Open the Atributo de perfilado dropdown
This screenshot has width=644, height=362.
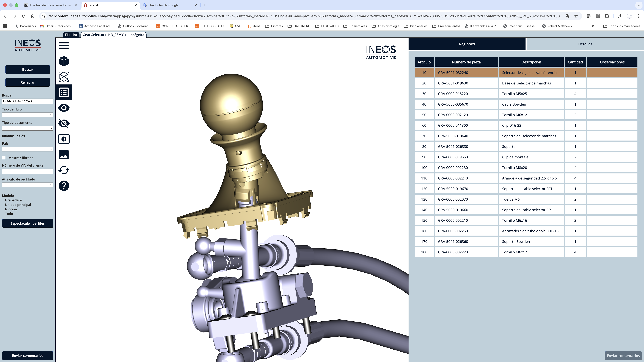pyautogui.click(x=28, y=185)
